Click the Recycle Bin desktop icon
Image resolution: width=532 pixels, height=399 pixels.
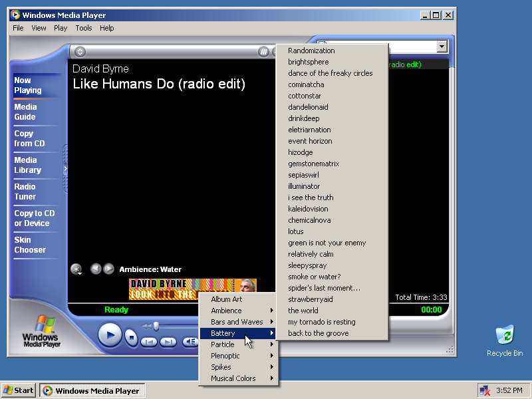505,340
